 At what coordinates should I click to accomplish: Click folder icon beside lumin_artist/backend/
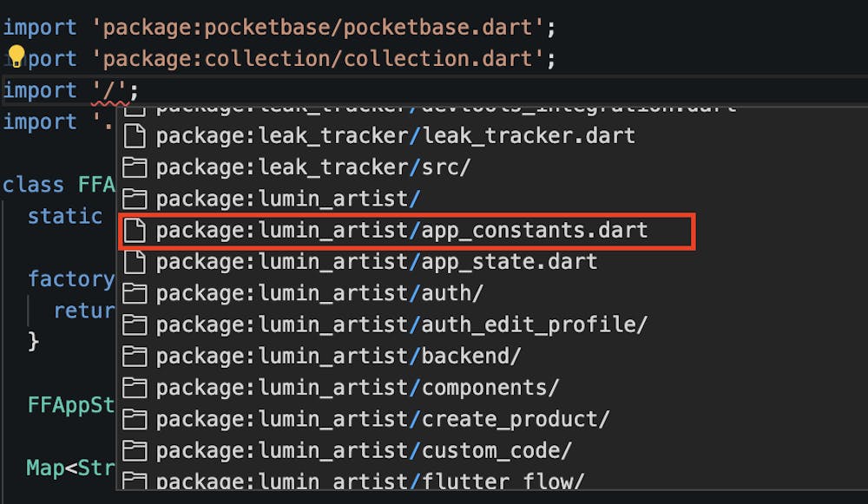[x=134, y=357]
